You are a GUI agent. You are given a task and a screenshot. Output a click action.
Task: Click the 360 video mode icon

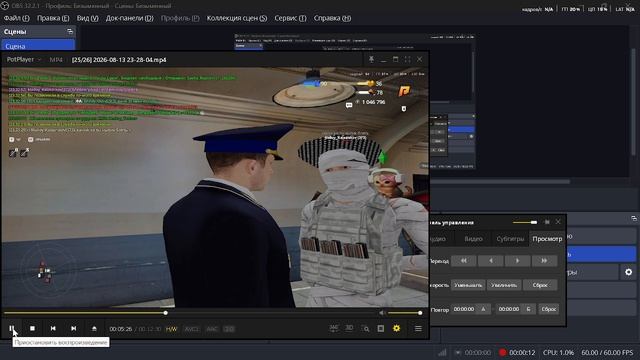[x=334, y=328]
